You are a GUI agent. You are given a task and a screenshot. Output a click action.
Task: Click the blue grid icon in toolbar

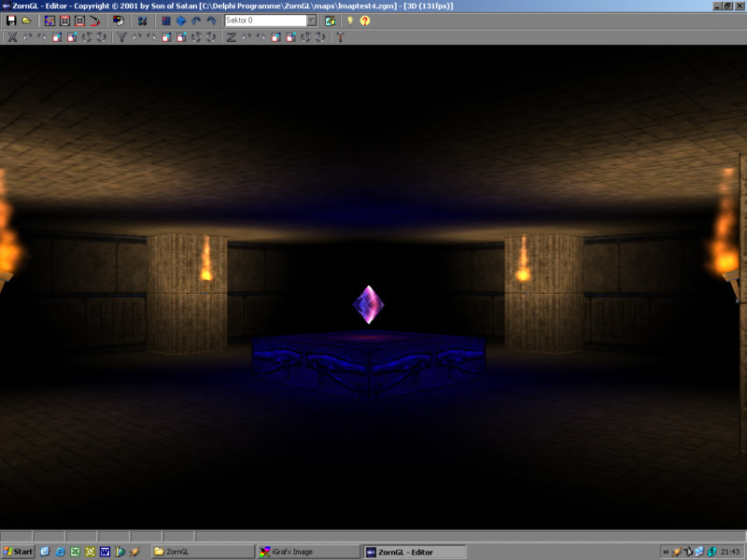166,21
